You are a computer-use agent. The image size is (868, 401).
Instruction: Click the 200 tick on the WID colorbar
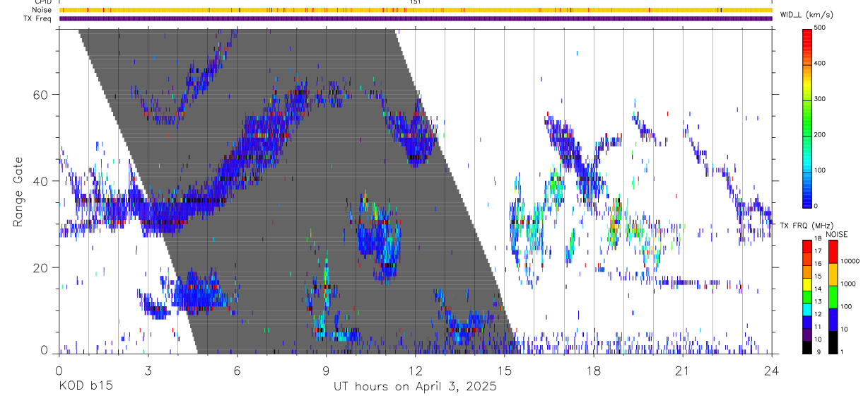click(821, 134)
